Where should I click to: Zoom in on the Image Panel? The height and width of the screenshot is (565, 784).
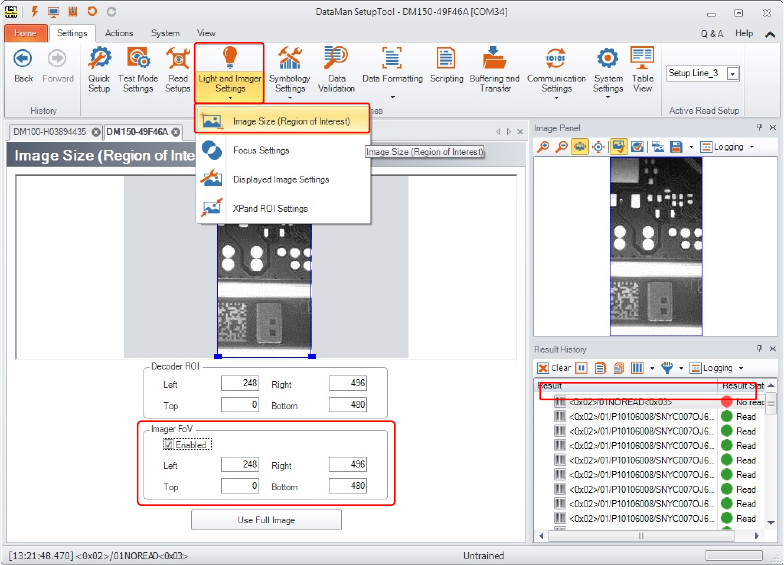[544, 147]
